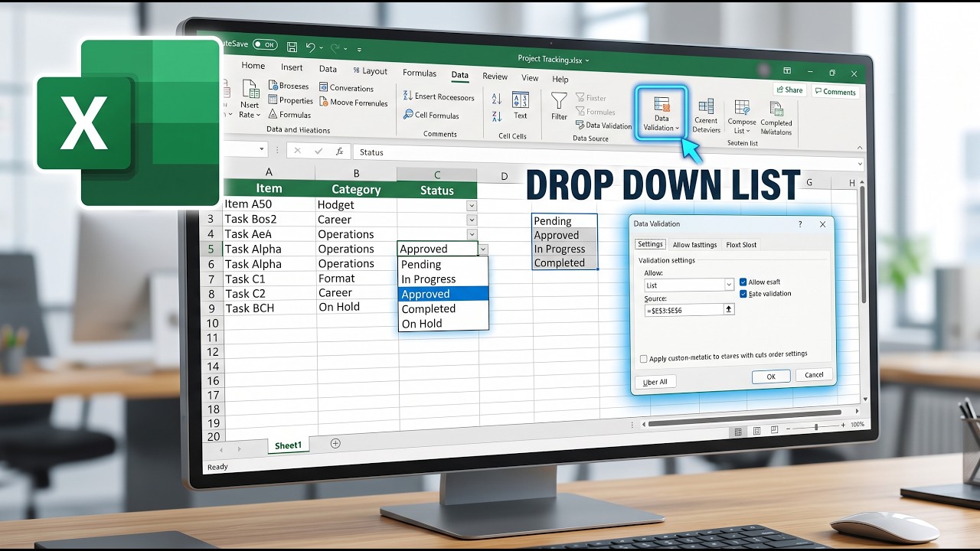This screenshot has height=551, width=980.
Task: Switch to the Allow tasttings dialog tab
Action: click(694, 245)
